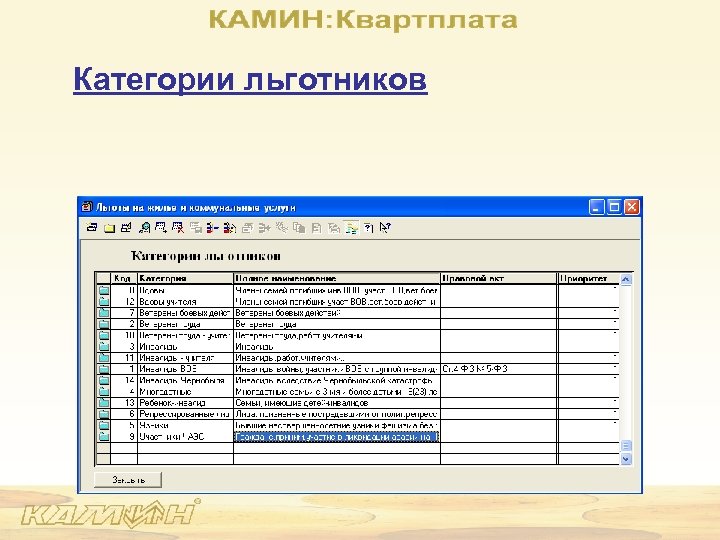Open the Категории льготников slide heading link
This screenshot has width=720, height=540.
coord(250,79)
